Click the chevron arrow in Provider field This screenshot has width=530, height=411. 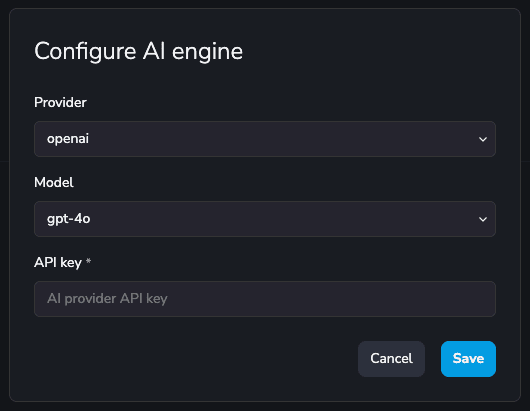(483, 139)
